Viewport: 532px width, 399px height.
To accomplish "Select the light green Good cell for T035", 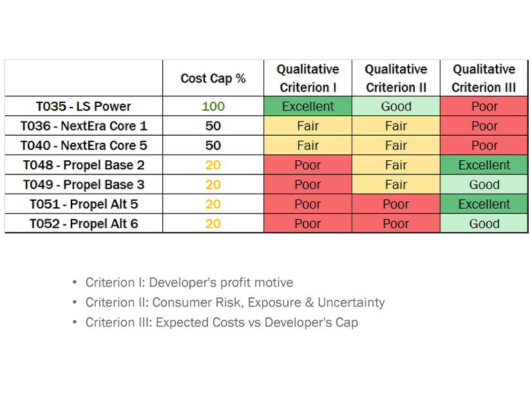I will click(396, 106).
